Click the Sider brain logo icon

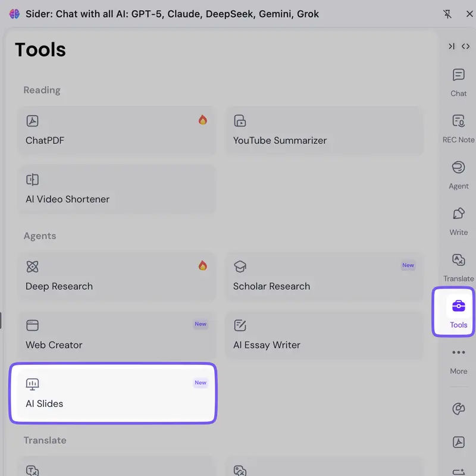(x=14, y=14)
